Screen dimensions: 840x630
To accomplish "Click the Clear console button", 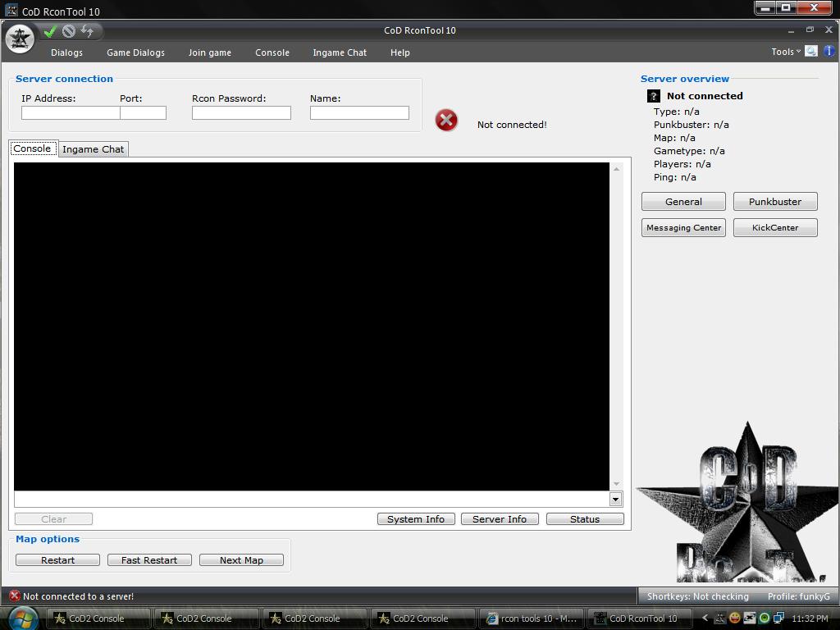I will coord(53,518).
